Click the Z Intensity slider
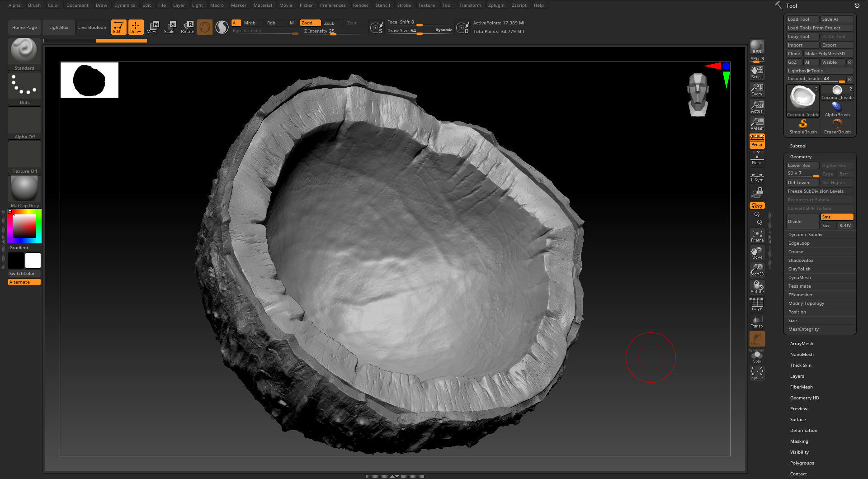Viewport: 868px width, 479px height. [x=334, y=31]
